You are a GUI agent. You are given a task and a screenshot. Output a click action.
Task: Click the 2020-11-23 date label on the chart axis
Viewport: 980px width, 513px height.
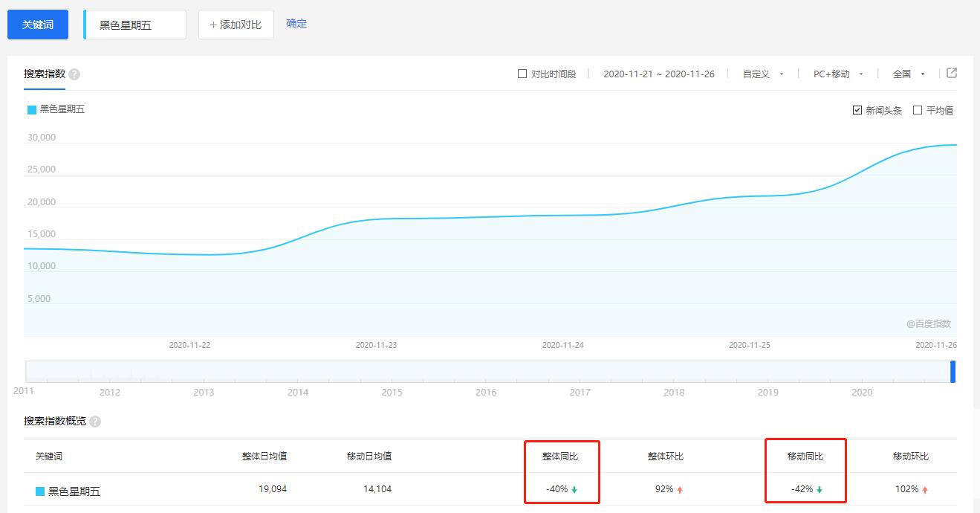376,345
